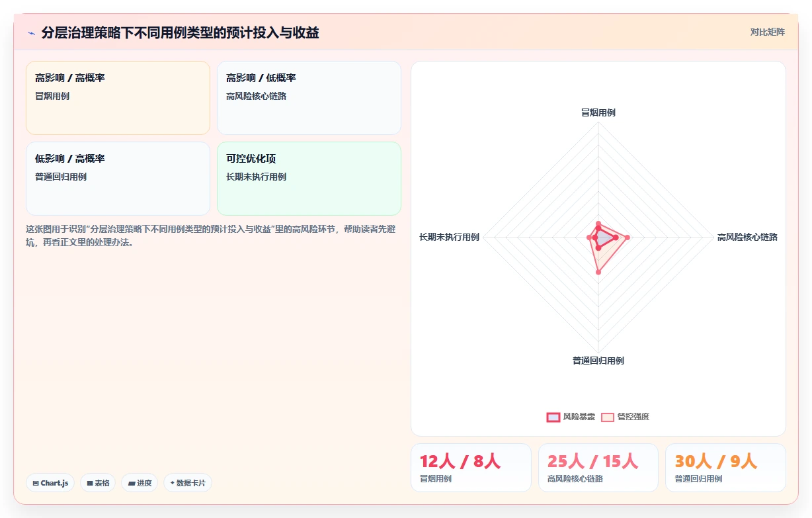The width and height of the screenshot is (812, 518).
Task: Click the 普通回归用例 radar axis label
Action: pos(598,361)
